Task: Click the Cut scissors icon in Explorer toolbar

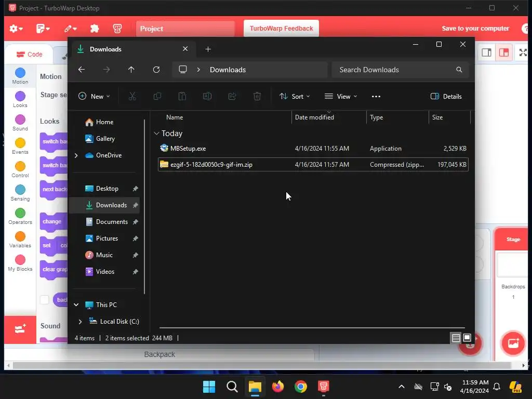Action: click(132, 96)
